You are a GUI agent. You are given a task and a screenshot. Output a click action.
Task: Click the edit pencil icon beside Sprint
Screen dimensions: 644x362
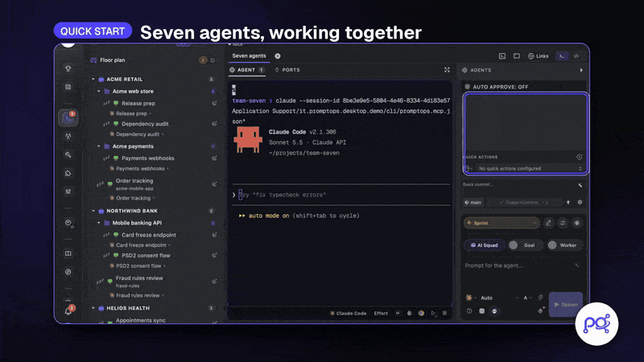548,223
